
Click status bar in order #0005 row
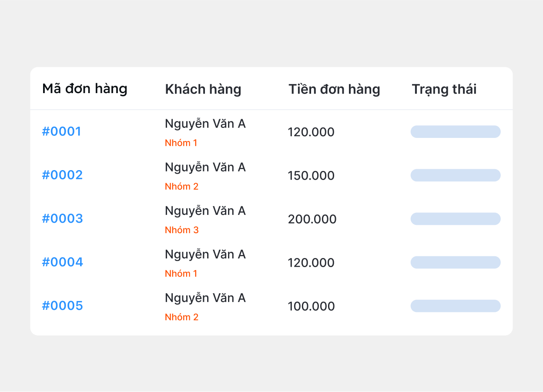click(456, 306)
